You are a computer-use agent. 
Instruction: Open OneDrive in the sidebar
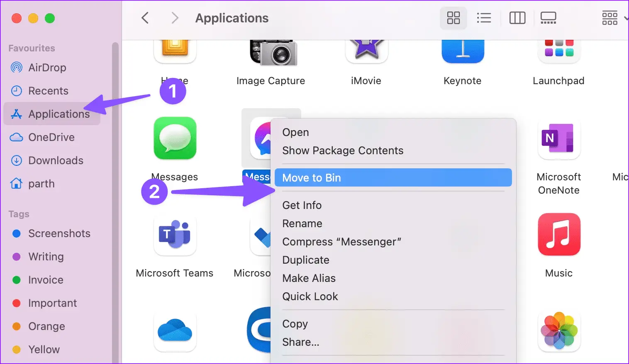pos(52,137)
